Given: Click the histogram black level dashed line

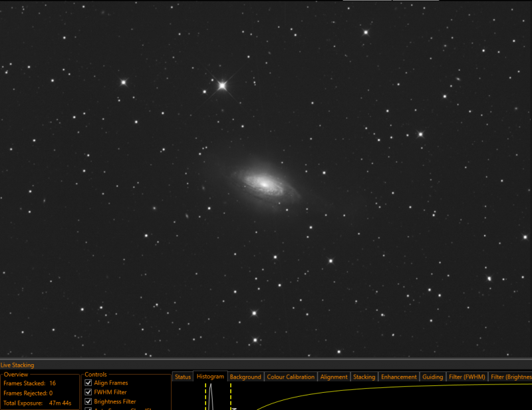Looking at the screenshot, I should click(205, 397).
